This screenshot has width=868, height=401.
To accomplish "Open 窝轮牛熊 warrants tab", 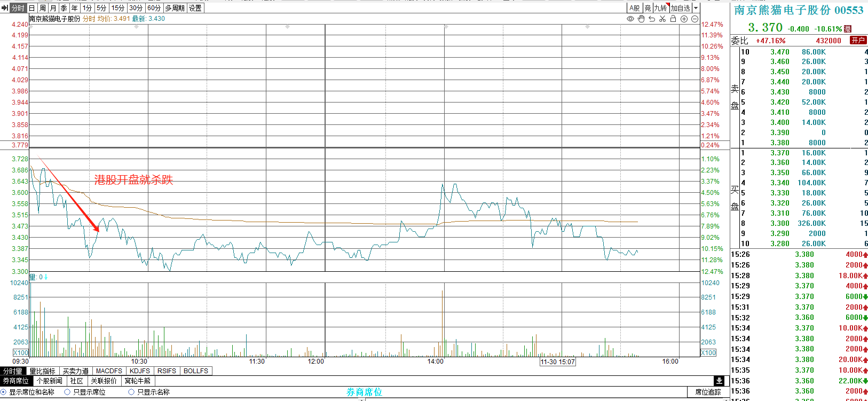I will click(x=138, y=381).
